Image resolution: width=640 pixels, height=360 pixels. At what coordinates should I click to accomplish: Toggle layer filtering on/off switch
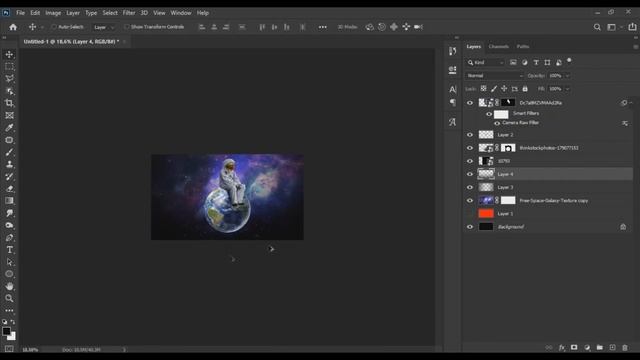[569, 61]
